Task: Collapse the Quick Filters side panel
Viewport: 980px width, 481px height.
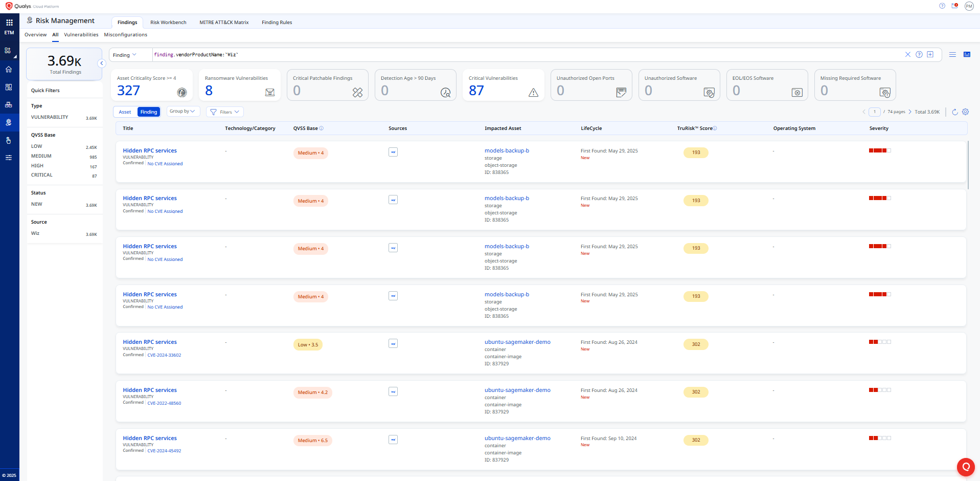Action: [102, 63]
